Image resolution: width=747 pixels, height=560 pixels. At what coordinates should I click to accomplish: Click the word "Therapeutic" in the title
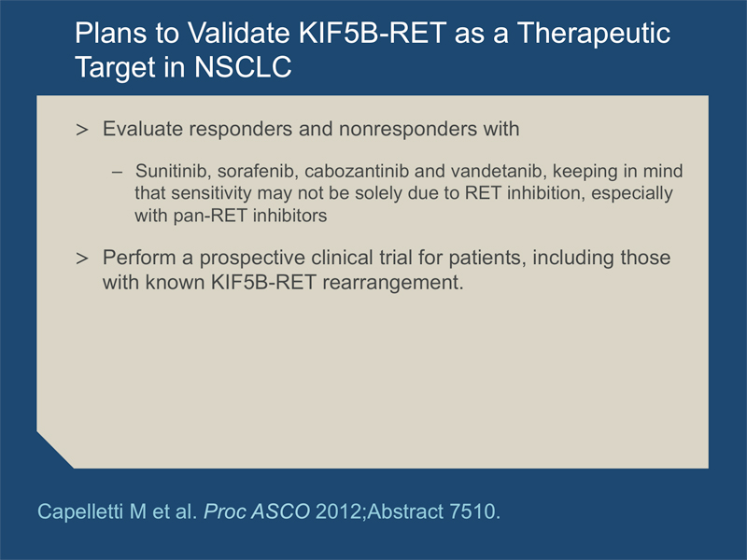coord(594,34)
